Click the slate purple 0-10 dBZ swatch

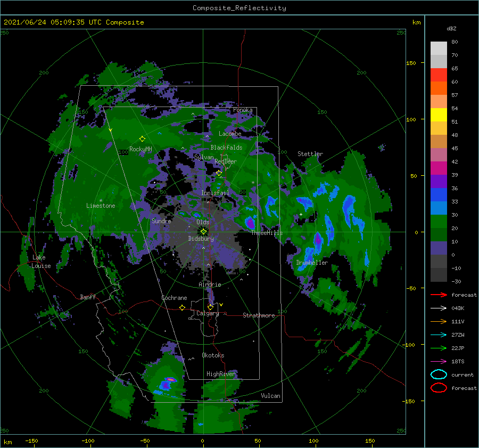pos(439,248)
